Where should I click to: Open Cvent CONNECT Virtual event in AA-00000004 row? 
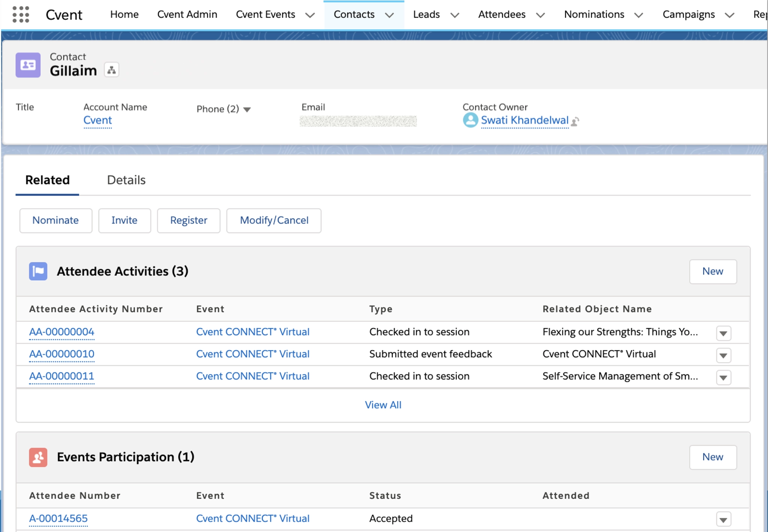click(253, 332)
